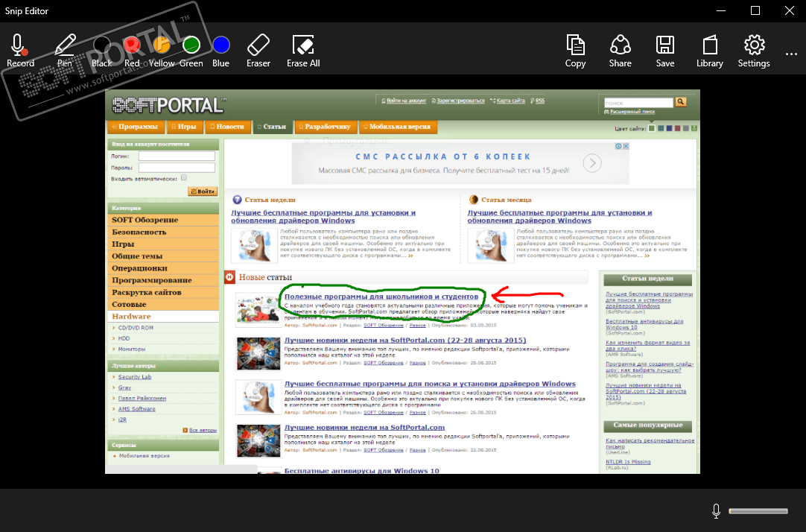
Task: Save the snip with the floppy icon
Action: click(665, 51)
